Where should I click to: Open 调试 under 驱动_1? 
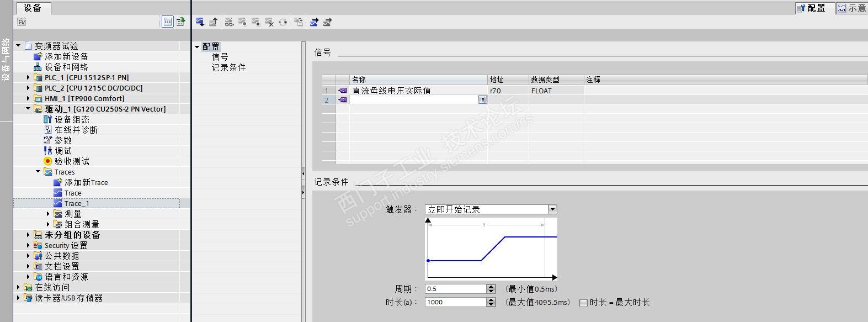[63, 151]
